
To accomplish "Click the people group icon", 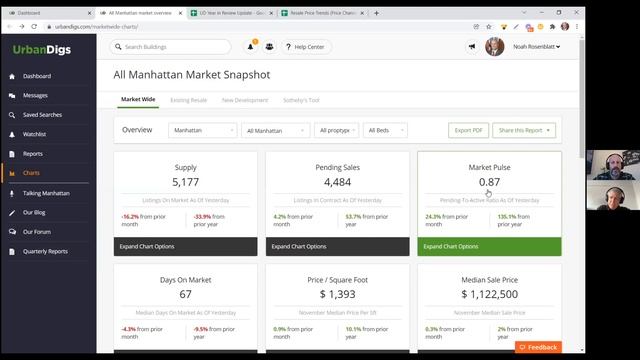I will point(269,47).
